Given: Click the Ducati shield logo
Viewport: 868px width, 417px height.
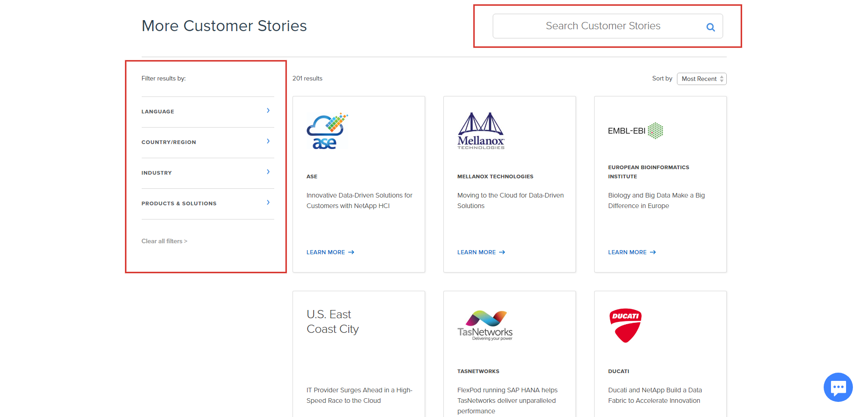Looking at the screenshot, I should (x=625, y=326).
